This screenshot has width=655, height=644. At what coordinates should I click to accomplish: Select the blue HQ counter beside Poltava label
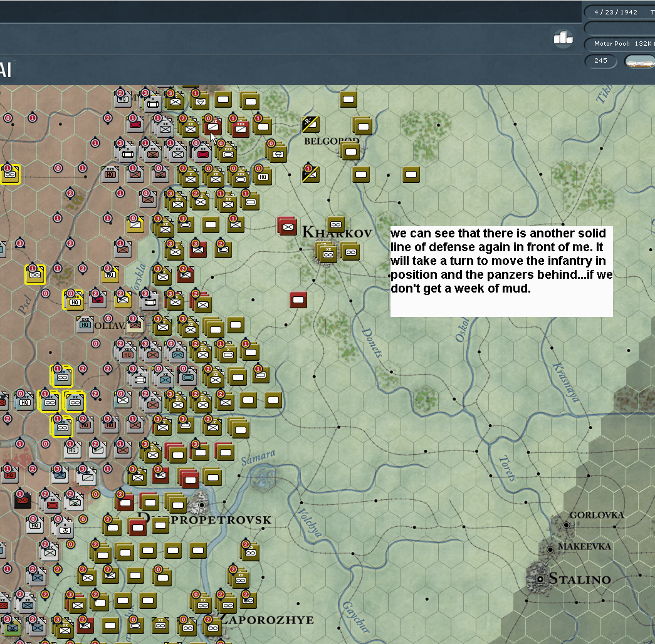pyautogui.click(x=85, y=325)
